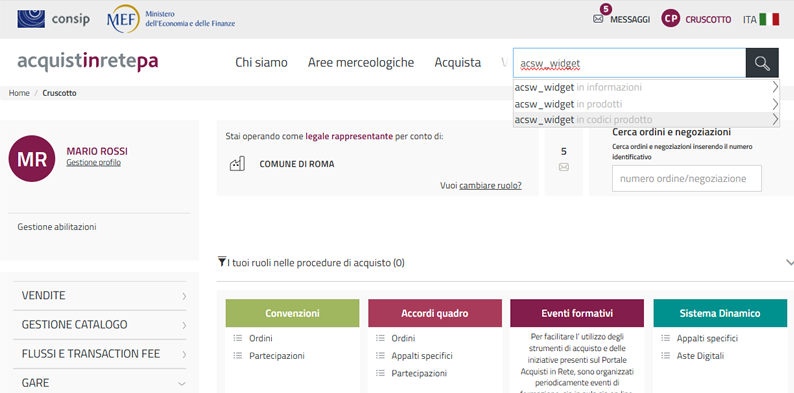Viewport: 794px width, 393px height.
Task: Click the filter icon beside I tuoi ruoli
Action: click(222, 262)
